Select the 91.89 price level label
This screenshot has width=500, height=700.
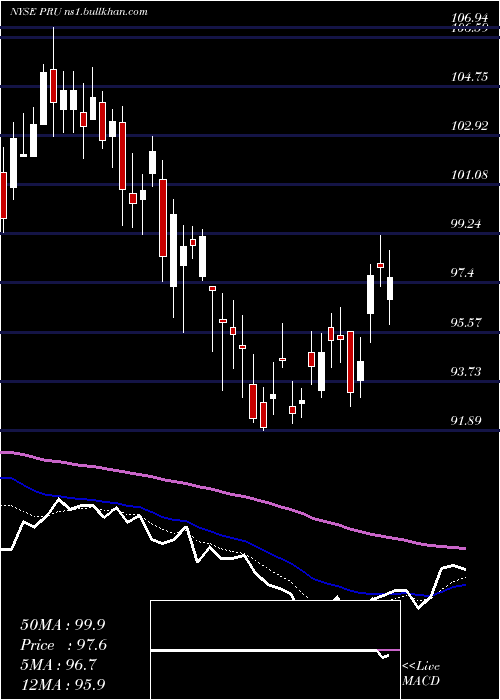(467, 421)
